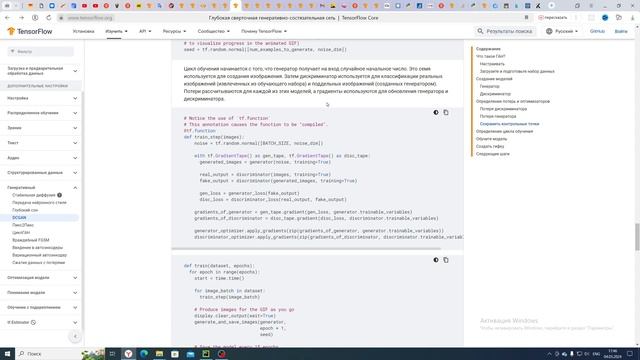Click the globe language icon
The height and width of the screenshot is (360, 640).
point(549,31)
